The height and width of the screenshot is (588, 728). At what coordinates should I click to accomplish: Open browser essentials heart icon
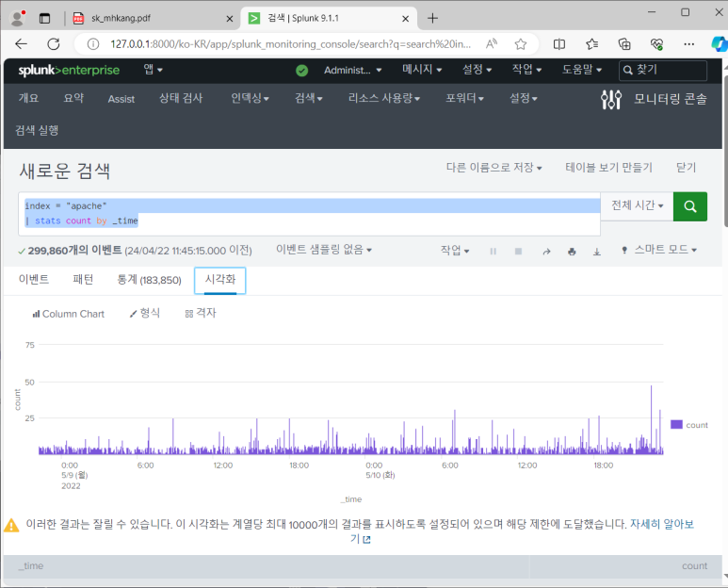pyautogui.click(x=656, y=44)
